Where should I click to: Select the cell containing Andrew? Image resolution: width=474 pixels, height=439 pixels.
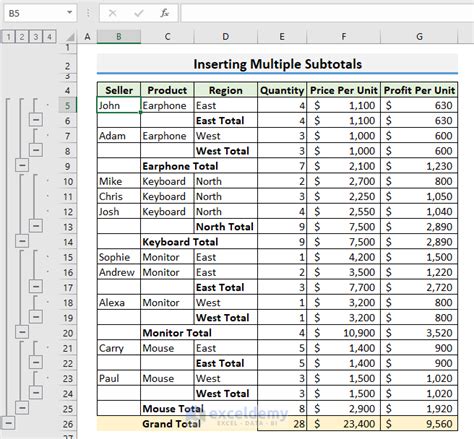pyautogui.click(x=119, y=272)
